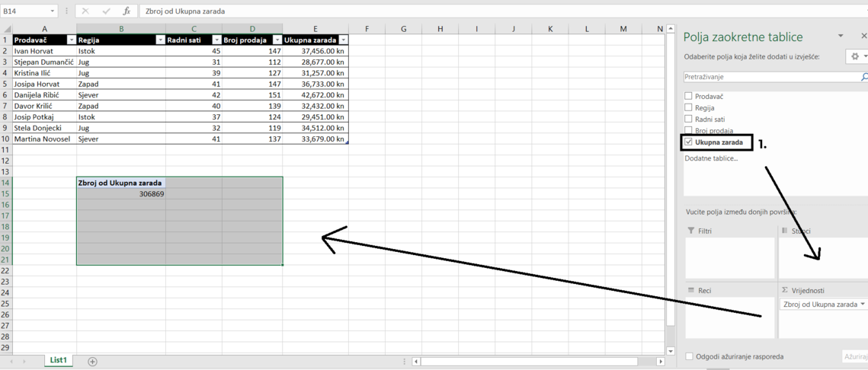
Task: Click the Pretraživanje search field
Action: pos(770,77)
